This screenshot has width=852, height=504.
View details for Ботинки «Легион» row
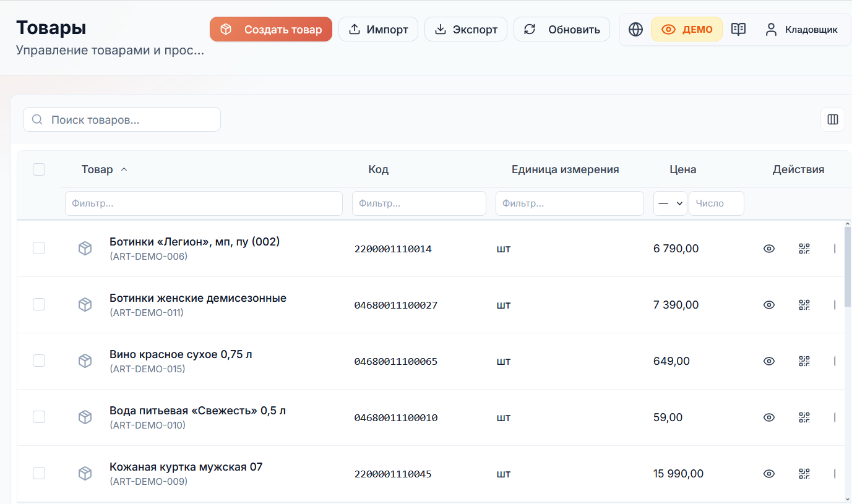coord(769,249)
